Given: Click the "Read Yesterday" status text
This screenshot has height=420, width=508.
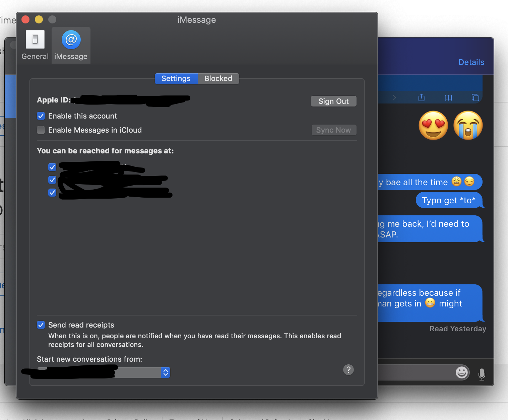Looking at the screenshot, I should click(458, 329).
